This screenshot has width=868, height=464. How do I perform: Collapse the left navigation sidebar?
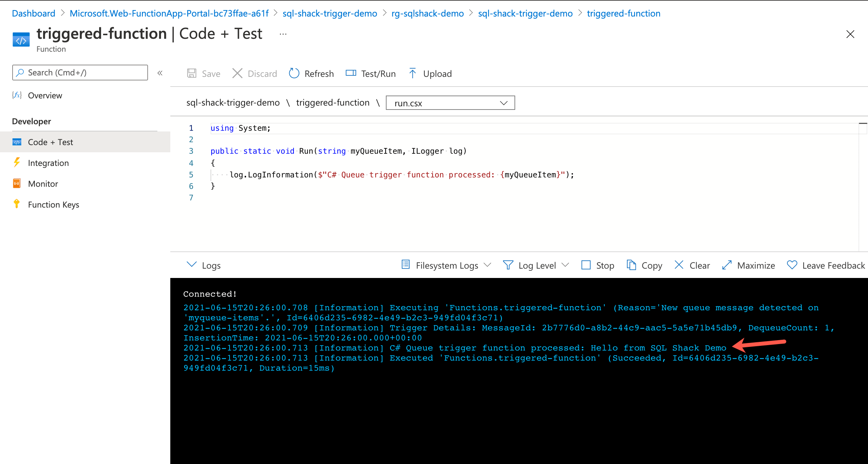pos(160,73)
